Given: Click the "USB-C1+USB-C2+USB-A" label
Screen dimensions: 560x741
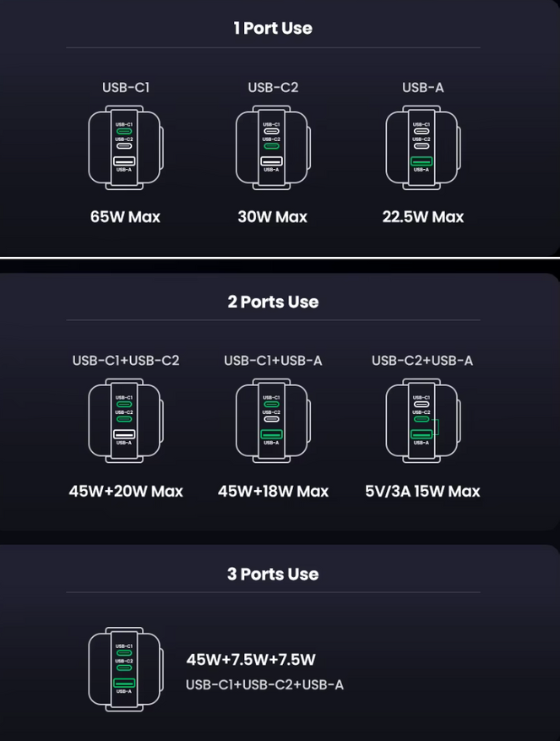Looking at the screenshot, I should pos(264,684).
